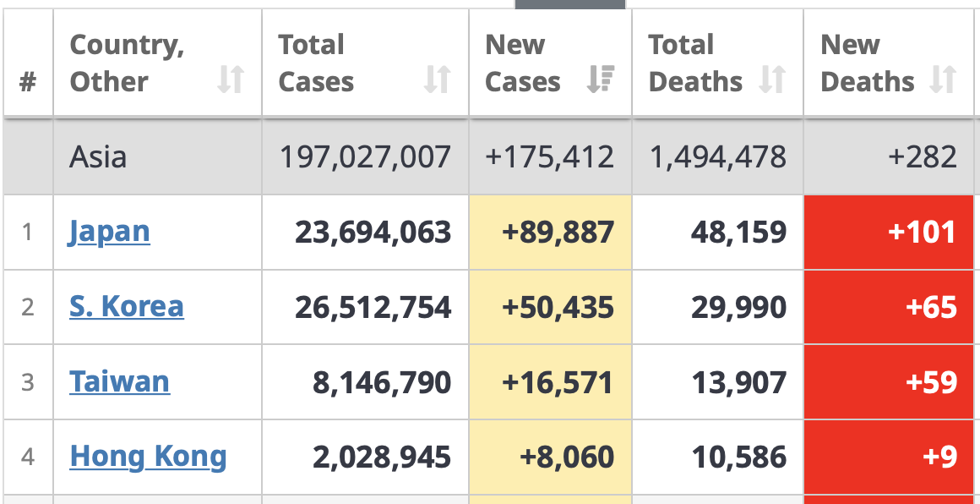Click the Total Cases sort arrows icon

(x=437, y=80)
